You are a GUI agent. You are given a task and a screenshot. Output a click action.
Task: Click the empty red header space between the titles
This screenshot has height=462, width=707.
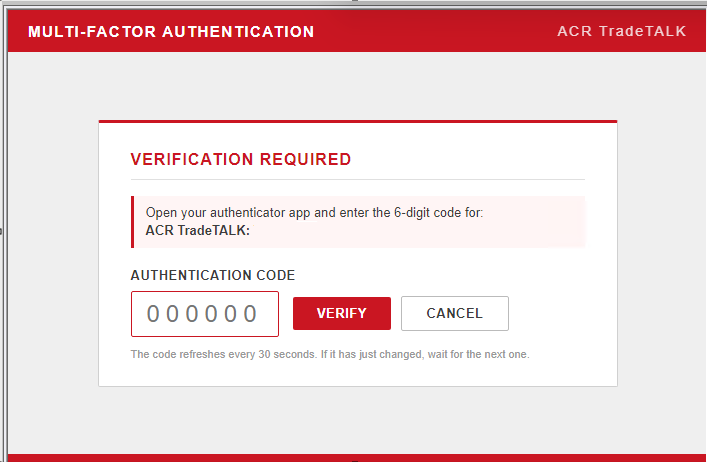click(x=435, y=31)
